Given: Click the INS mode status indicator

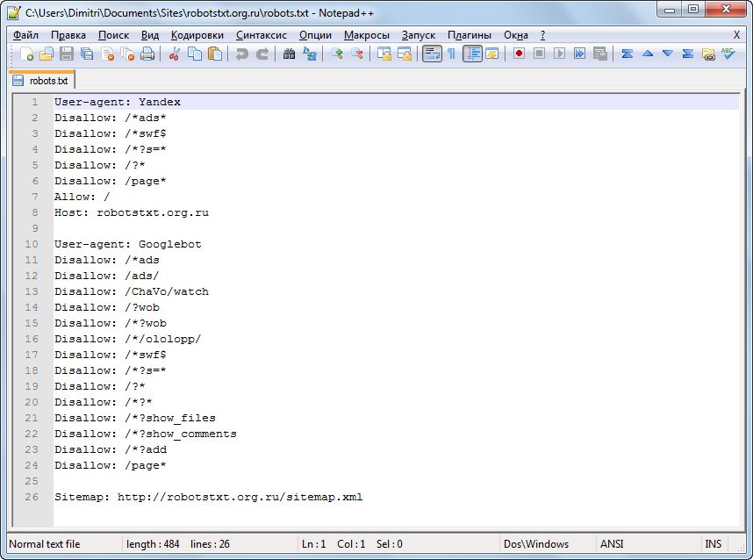Looking at the screenshot, I should 714,544.
